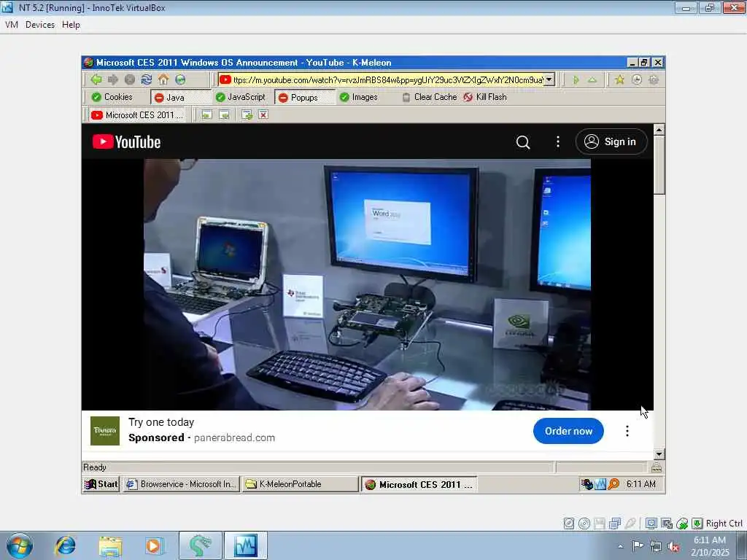Click the green Back arrow in K-Meleon
Screen dimensions: 747x560
96,79
